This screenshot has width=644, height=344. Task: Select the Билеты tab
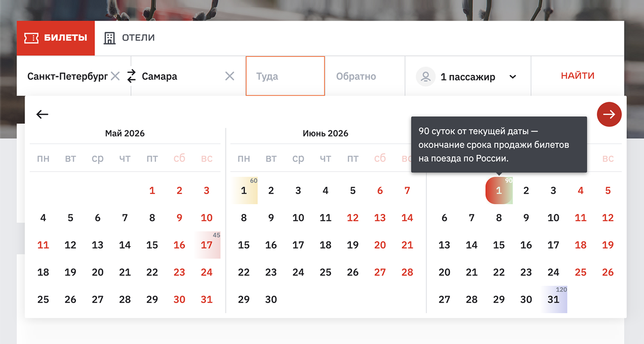56,38
